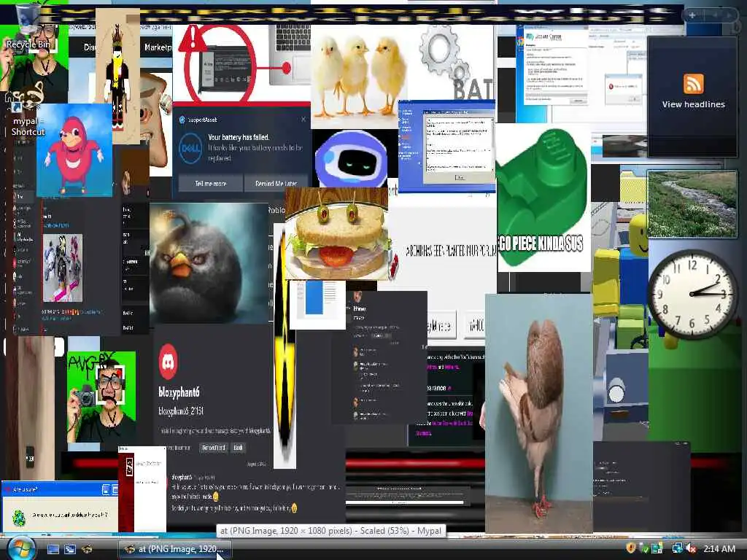Click the bloxyphant6 username text
747x560 pixels.
[x=179, y=392]
